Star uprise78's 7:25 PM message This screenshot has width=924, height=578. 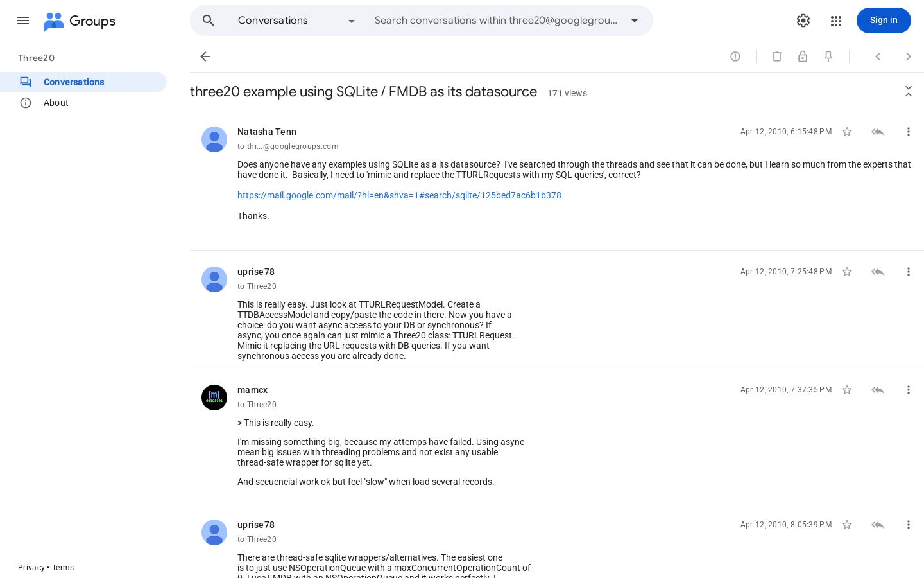[847, 272]
